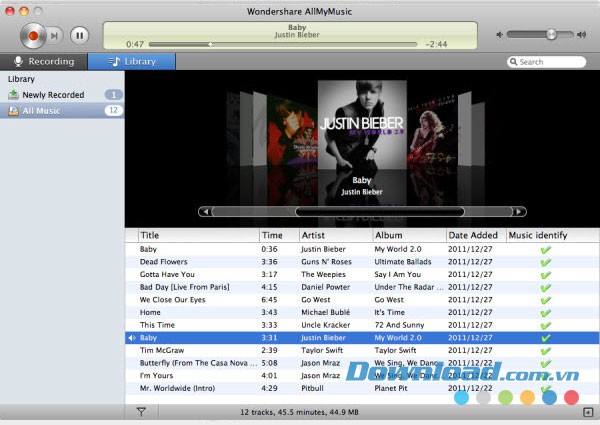
Task: Select the Butterfly (From The Casa Nova track
Action: pyautogui.click(x=362, y=363)
